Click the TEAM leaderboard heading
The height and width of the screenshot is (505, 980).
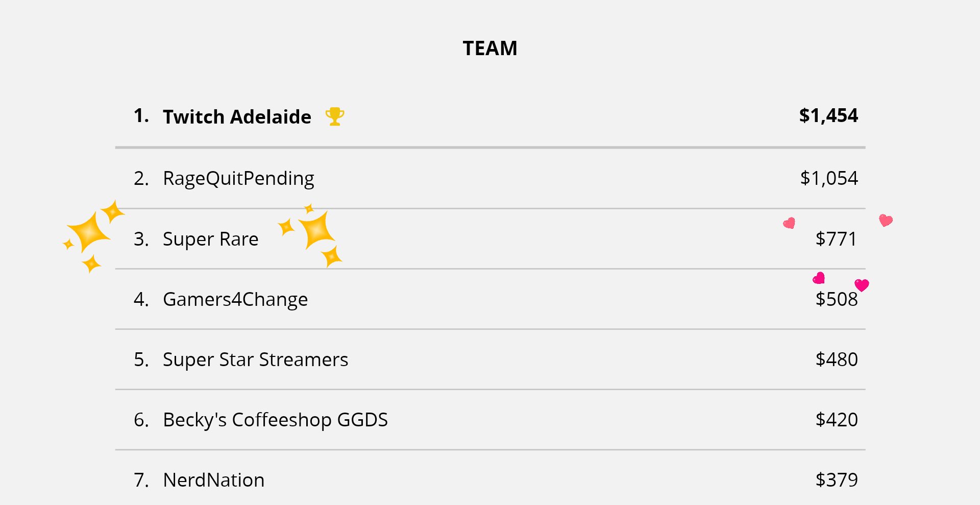click(490, 48)
